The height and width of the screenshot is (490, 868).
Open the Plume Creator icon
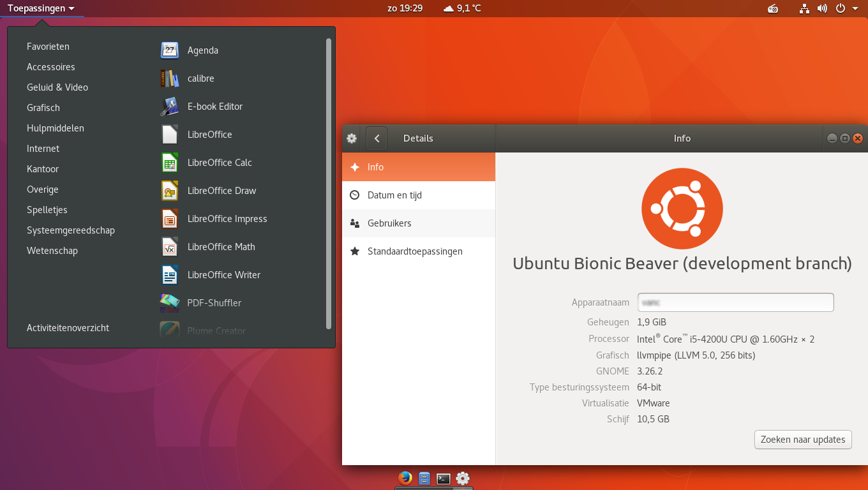(169, 330)
